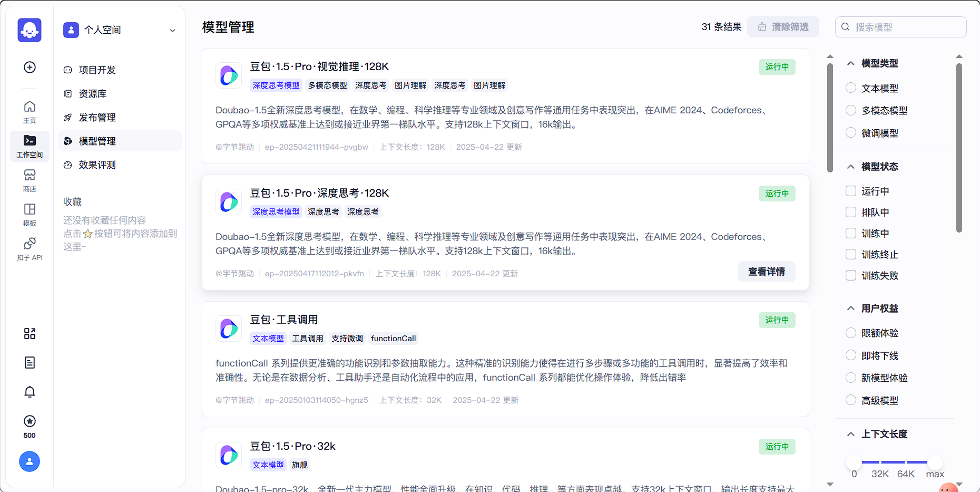This screenshot has width=980, height=492.
Task: Click the 项目开发 icon
Action: pyautogui.click(x=67, y=70)
